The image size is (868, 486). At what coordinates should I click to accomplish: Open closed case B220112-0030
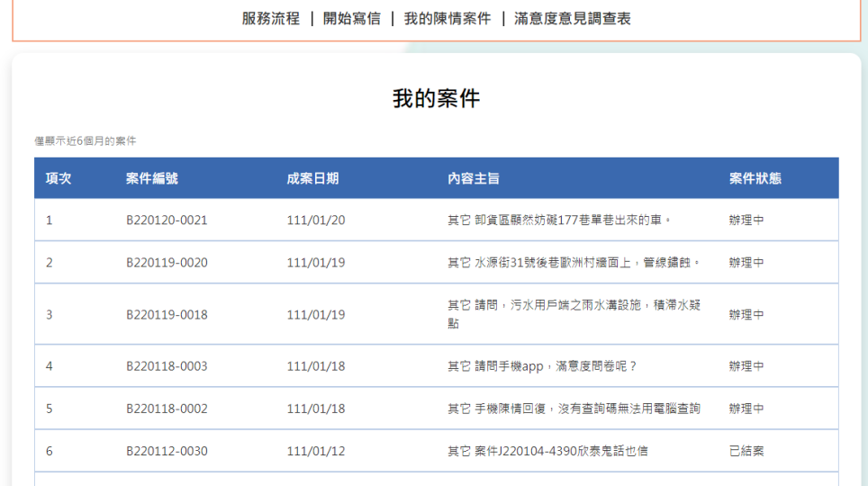tap(167, 451)
